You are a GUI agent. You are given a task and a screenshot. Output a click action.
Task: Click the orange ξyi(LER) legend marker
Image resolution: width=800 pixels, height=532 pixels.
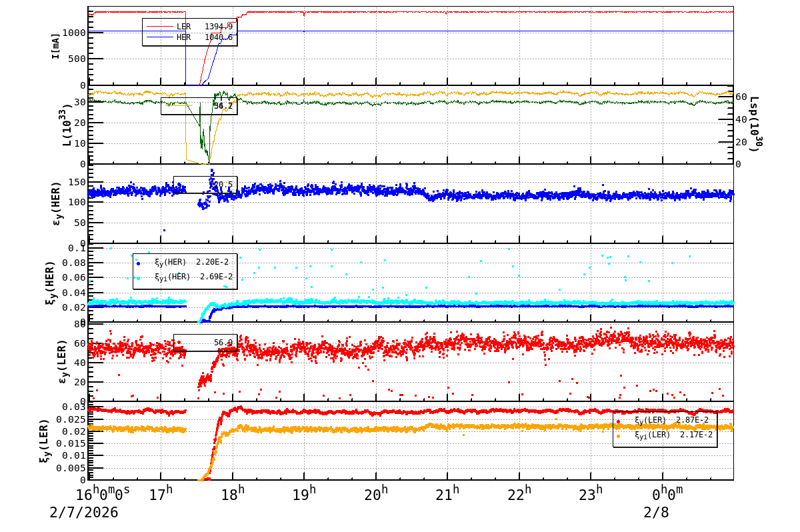(x=618, y=436)
